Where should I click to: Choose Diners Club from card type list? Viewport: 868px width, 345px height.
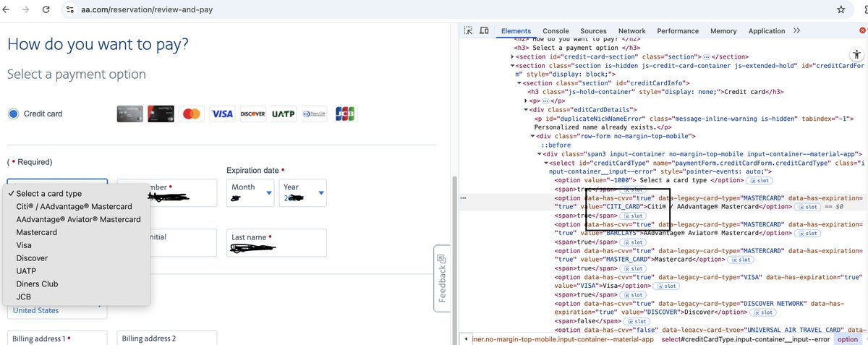click(x=77, y=284)
